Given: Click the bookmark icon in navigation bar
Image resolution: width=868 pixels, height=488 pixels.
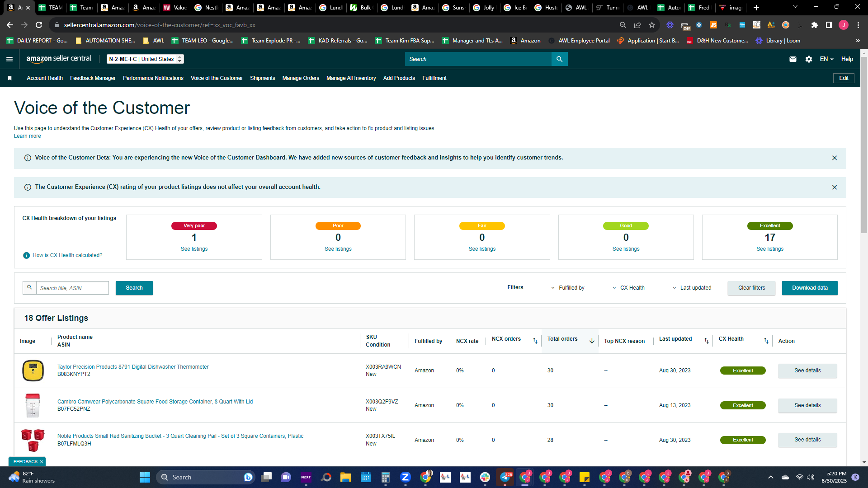Looking at the screenshot, I should click(9, 78).
